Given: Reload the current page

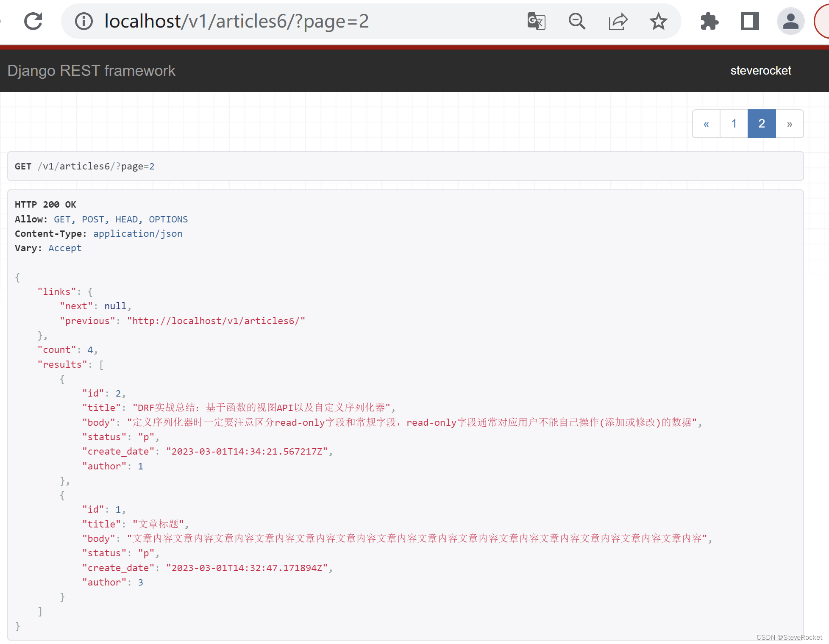Looking at the screenshot, I should click(x=33, y=21).
